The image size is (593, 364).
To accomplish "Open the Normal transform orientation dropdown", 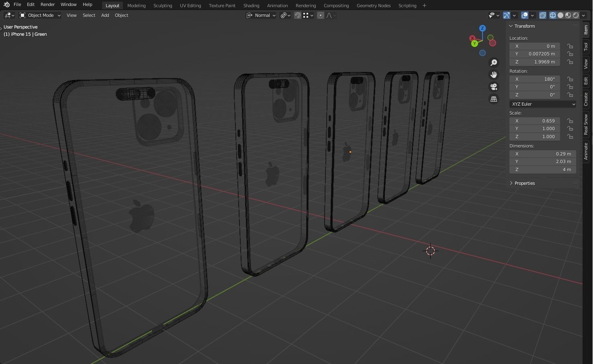I will pos(261,15).
